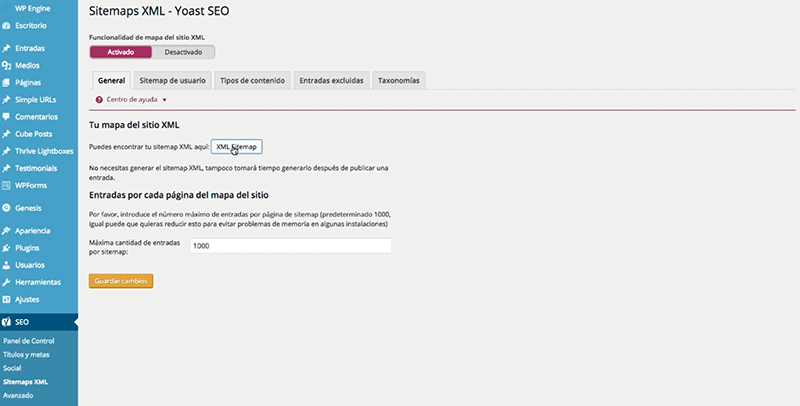Open the Avanzado submenu item

click(x=18, y=395)
